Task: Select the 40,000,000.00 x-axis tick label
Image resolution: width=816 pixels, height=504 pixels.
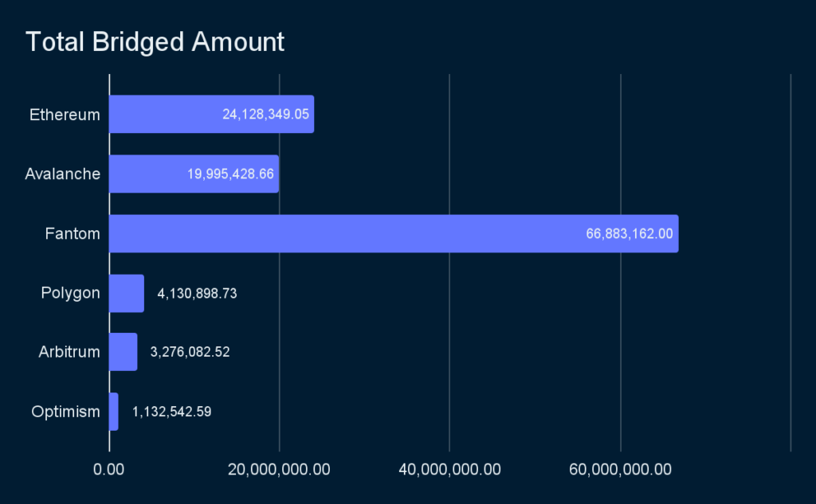Action: 449,469
